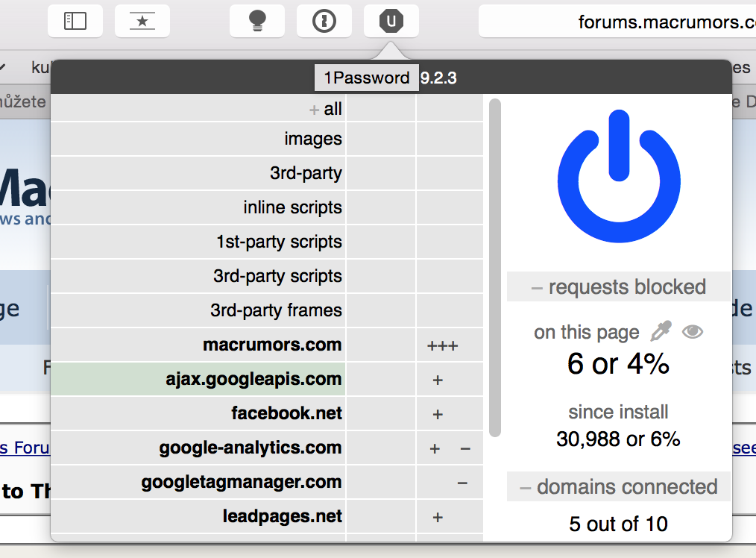756x558 pixels.
Task: Click the '+' cell for facebook.net
Action: [450, 413]
